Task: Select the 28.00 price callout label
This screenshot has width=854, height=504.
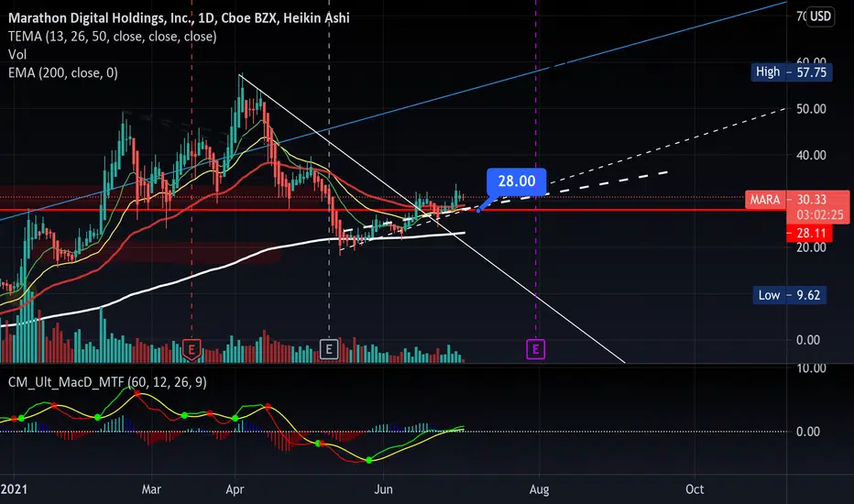Action: point(516,181)
